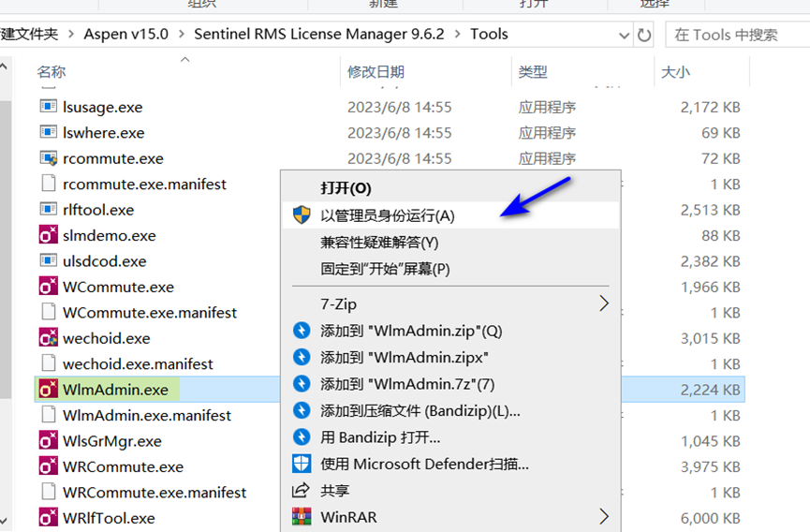Click the rcommute.exe.manifest blank file icon
The width and height of the screenshot is (810, 532).
(49, 184)
